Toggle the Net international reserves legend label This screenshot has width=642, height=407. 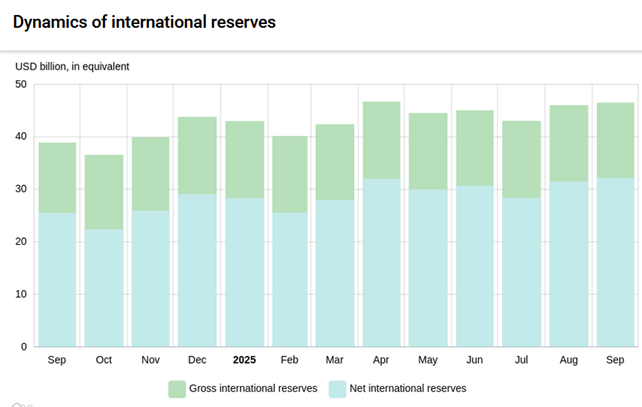[x=409, y=388]
